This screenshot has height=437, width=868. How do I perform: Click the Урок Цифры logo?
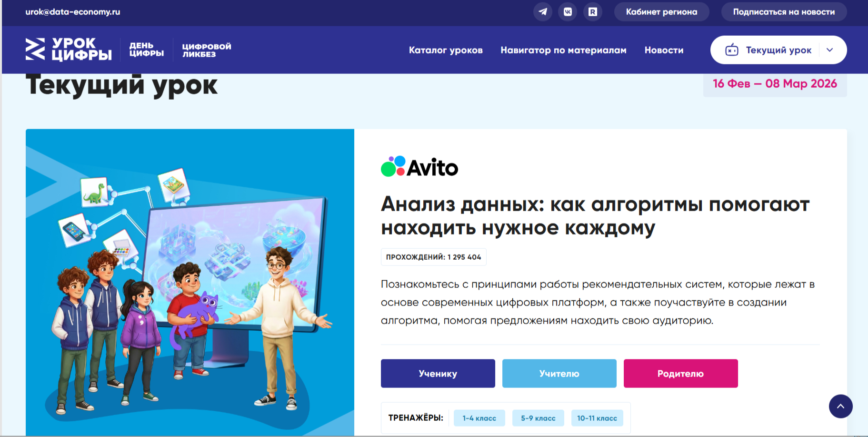pyautogui.click(x=69, y=50)
